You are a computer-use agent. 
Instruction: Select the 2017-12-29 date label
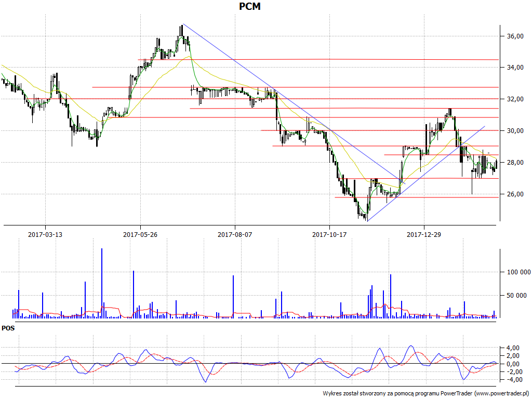click(424, 234)
